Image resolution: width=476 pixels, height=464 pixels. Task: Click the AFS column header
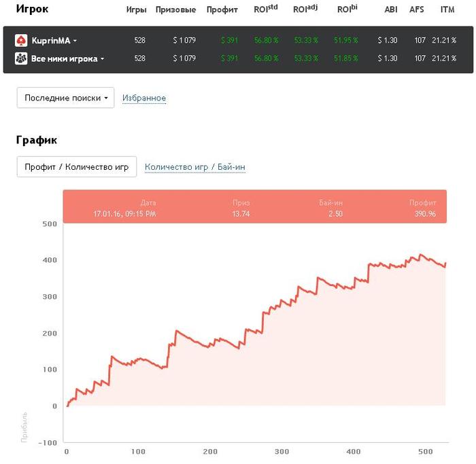coord(417,10)
